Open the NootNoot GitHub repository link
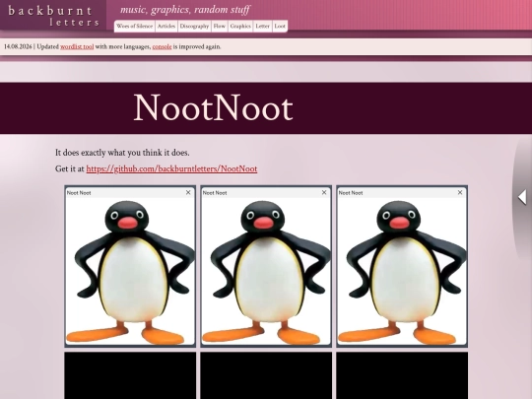532x399 pixels. coord(171,168)
